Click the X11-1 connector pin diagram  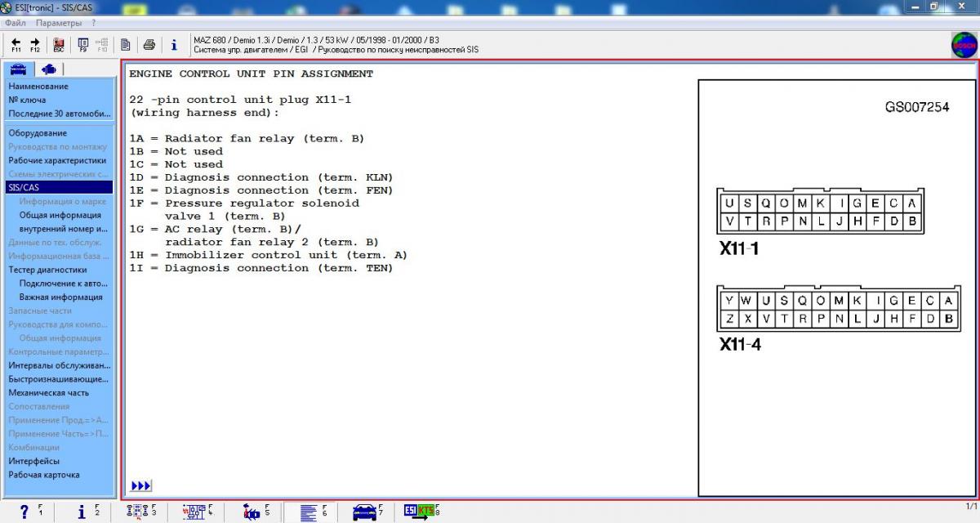821,212
